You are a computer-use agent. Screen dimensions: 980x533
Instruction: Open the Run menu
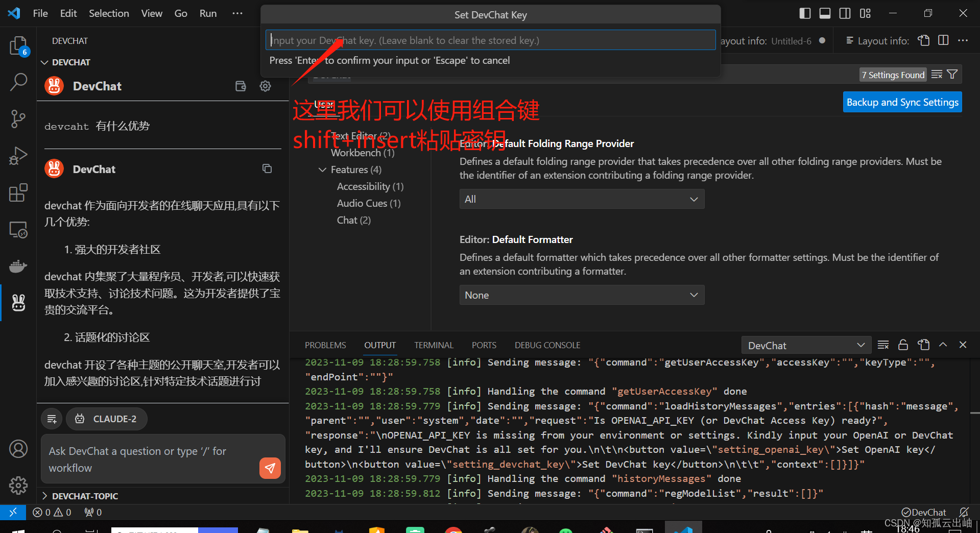coord(208,13)
